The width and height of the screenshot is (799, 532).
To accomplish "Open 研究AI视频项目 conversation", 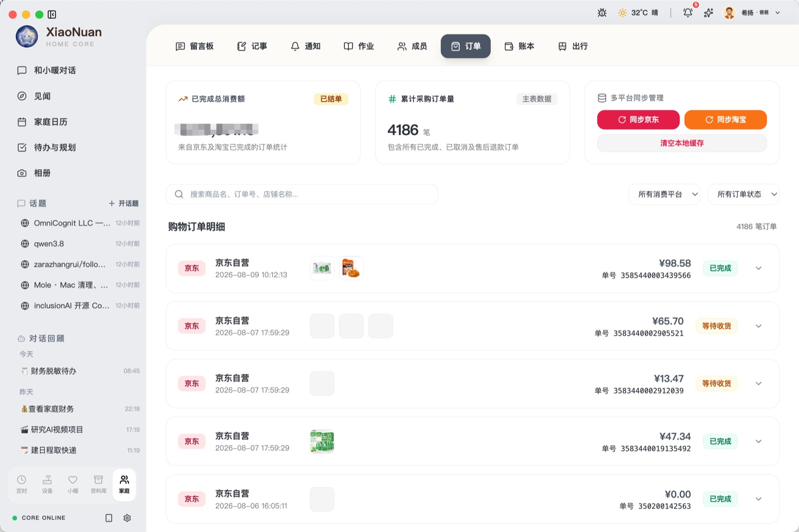I will pyautogui.click(x=79, y=430).
